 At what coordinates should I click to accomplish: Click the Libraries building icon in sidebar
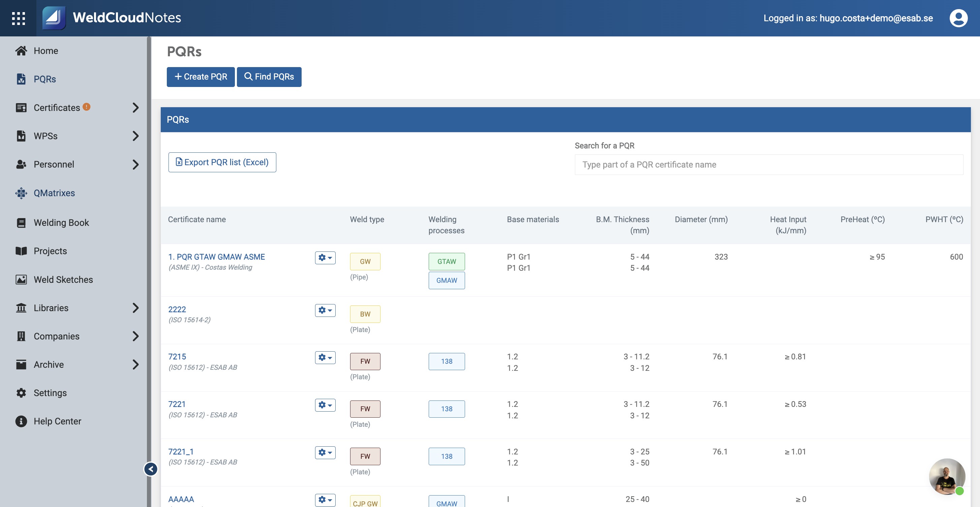pos(21,307)
